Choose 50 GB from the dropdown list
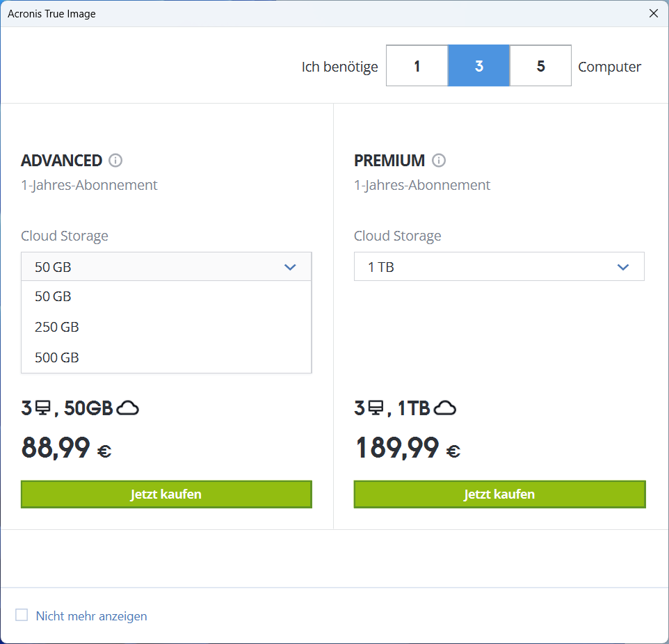The width and height of the screenshot is (669, 644). point(166,296)
